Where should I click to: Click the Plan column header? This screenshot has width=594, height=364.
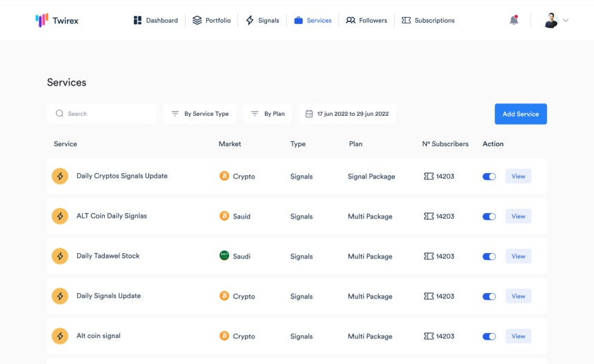point(356,144)
